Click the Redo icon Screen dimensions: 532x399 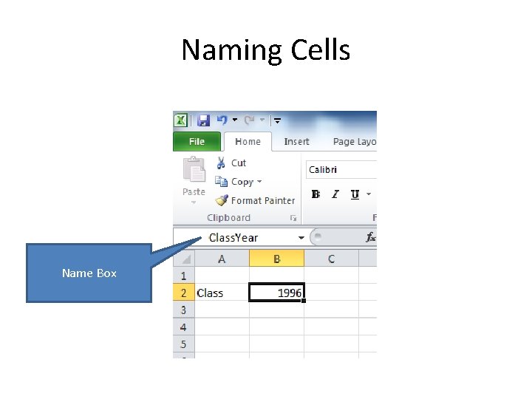coord(250,120)
